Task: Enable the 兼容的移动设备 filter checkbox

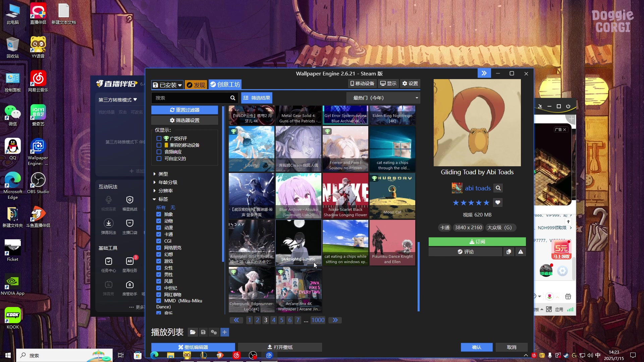Action: click(159, 145)
